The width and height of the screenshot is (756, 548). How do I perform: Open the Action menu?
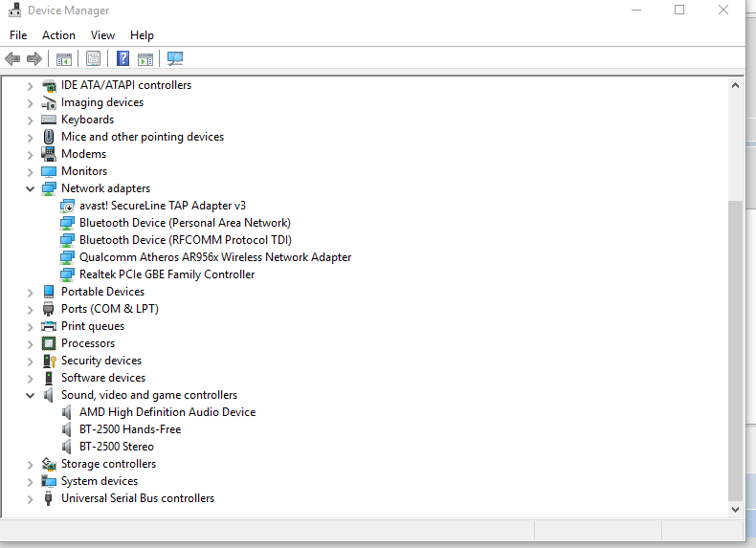click(x=58, y=35)
